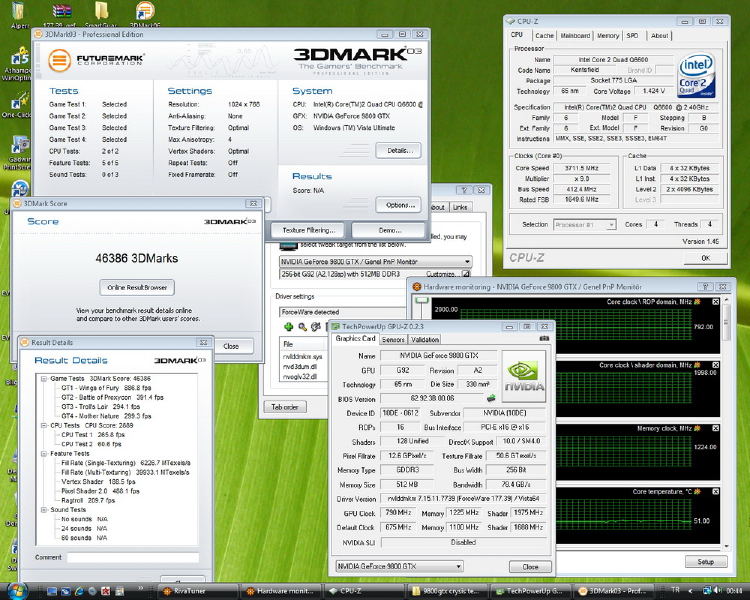This screenshot has height=600, width=750.
Task: Open the RivaTuner Links tab
Action: (460, 207)
